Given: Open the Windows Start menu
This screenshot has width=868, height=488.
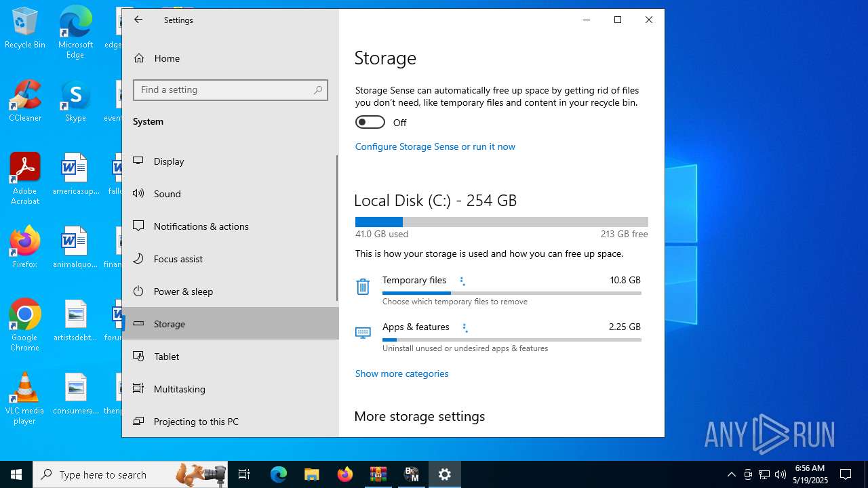Looking at the screenshot, I should coord(16,474).
